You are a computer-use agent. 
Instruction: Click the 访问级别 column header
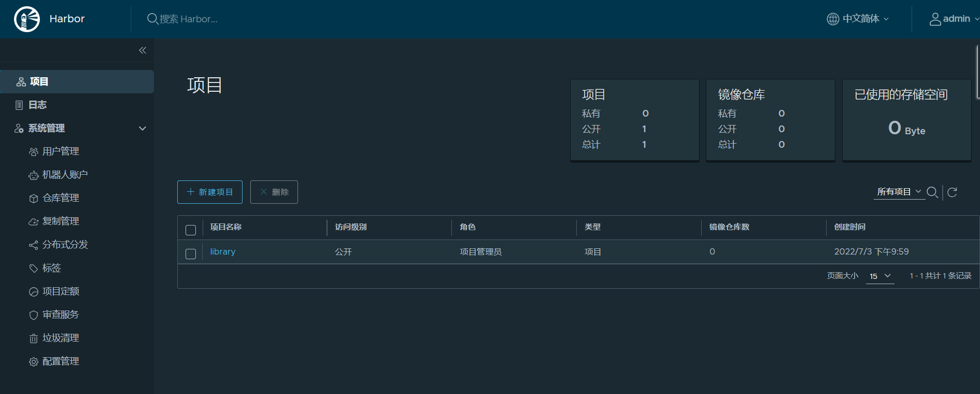351,227
